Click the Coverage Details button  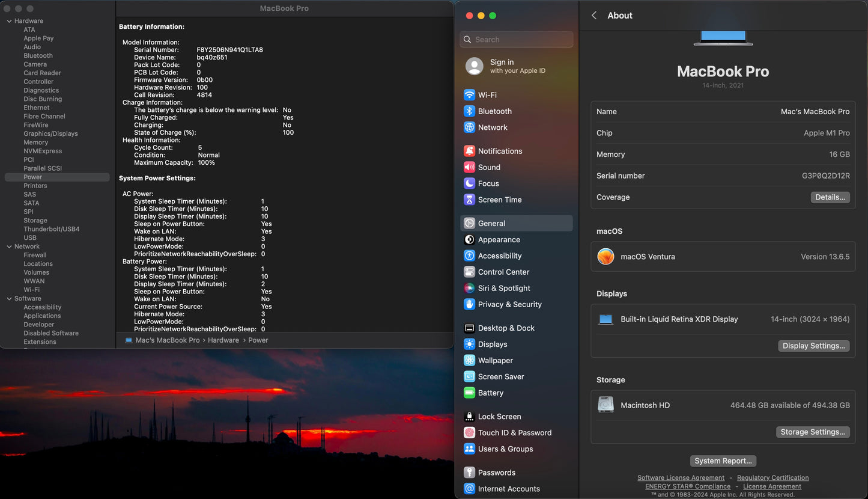[830, 197]
